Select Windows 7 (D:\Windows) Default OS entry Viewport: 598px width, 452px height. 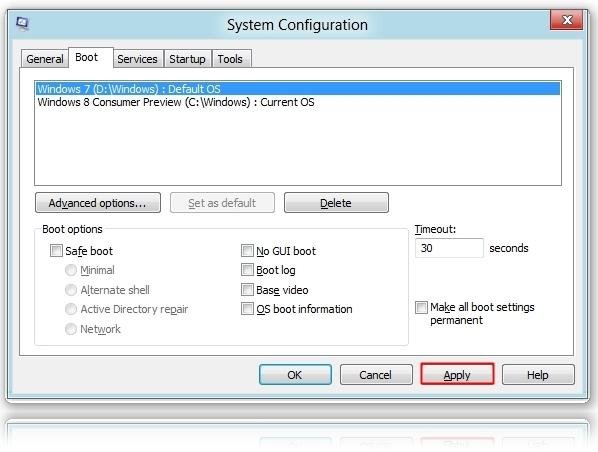(298, 89)
